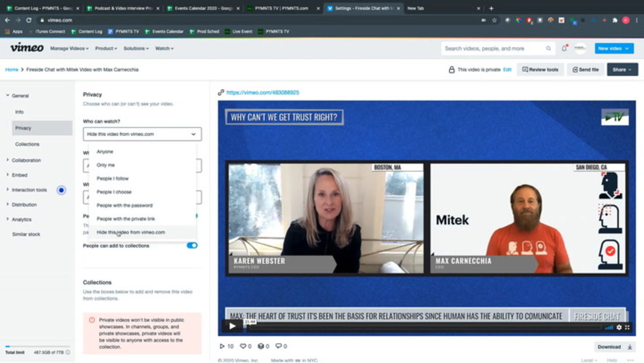Open the Solutions menu
This screenshot has width=644, height=363.
pyautogui.click(x=136, y=48)
